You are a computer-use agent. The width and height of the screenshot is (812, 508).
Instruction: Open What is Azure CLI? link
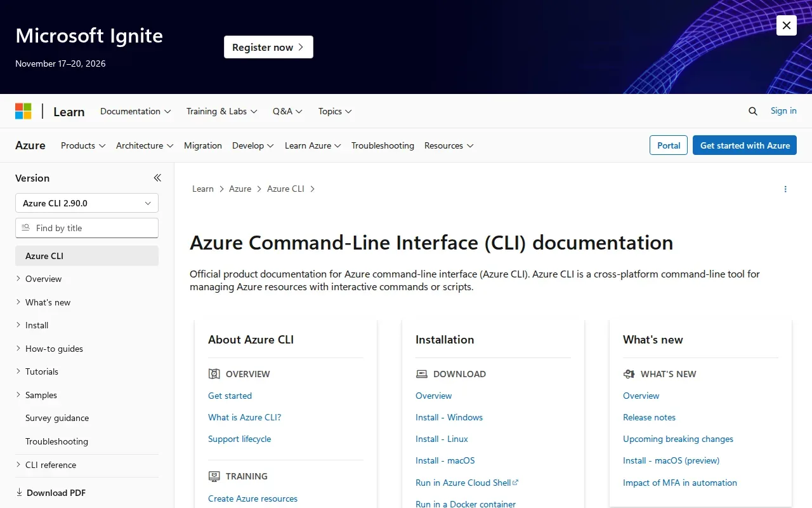click(244, 417)
